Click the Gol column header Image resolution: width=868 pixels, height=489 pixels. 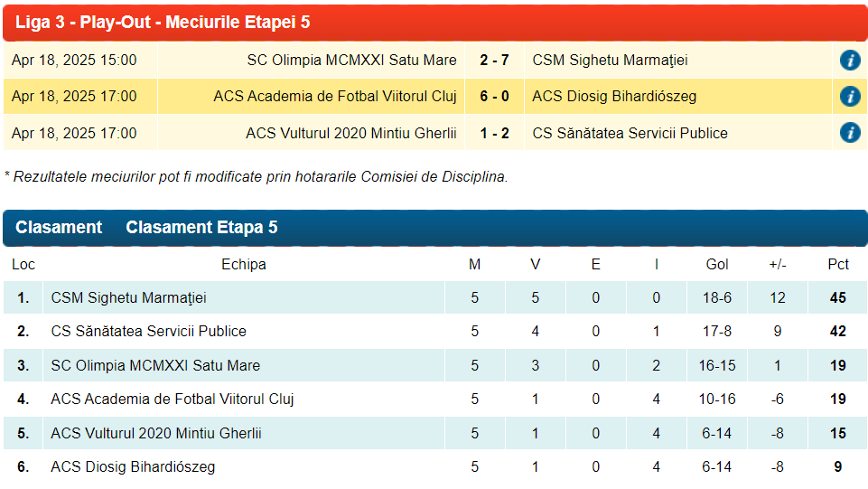717,265
